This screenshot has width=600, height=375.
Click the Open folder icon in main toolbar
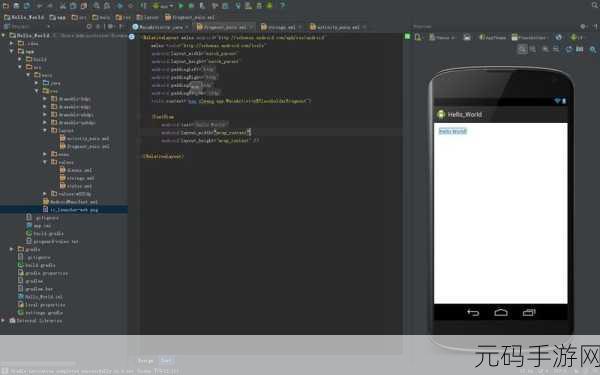[x=5, y=5]
